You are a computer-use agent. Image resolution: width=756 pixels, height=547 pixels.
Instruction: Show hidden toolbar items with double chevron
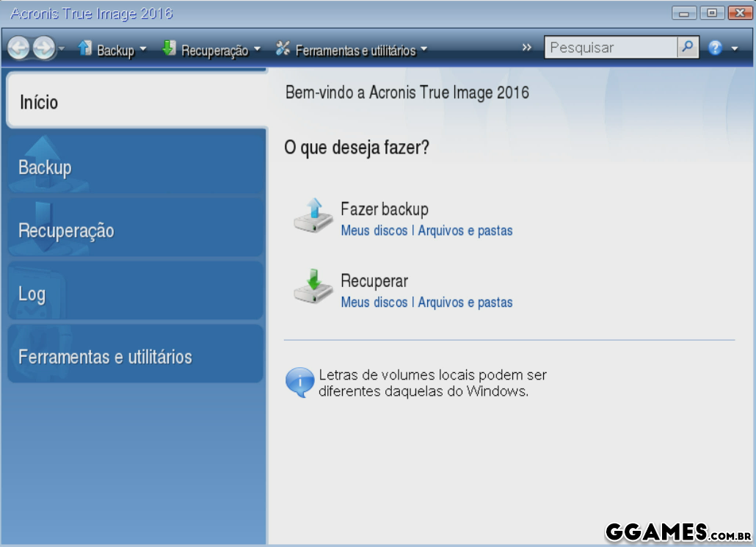[527, 48]
